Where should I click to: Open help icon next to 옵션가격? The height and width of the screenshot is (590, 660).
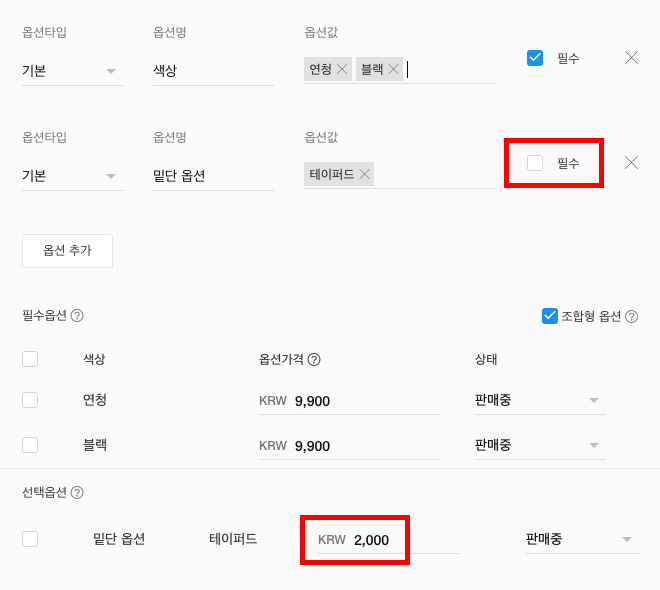tap(314, 360)
